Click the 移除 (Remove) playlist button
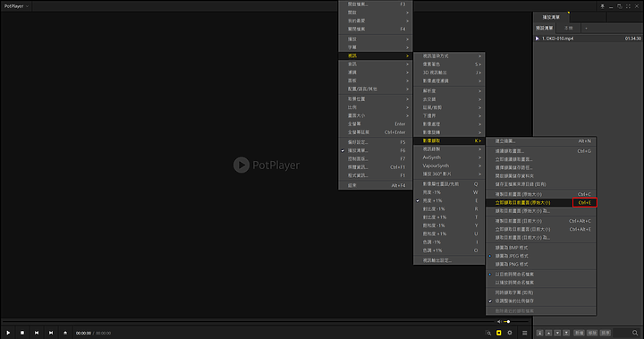Screen dimensions: 644x339 click(x=592, y=333)
